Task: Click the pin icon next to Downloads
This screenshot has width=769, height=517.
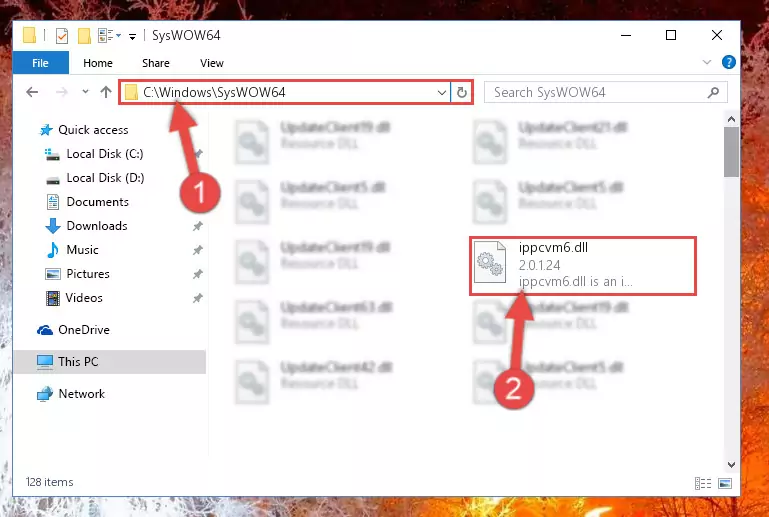Action: [x=197, y=226]
